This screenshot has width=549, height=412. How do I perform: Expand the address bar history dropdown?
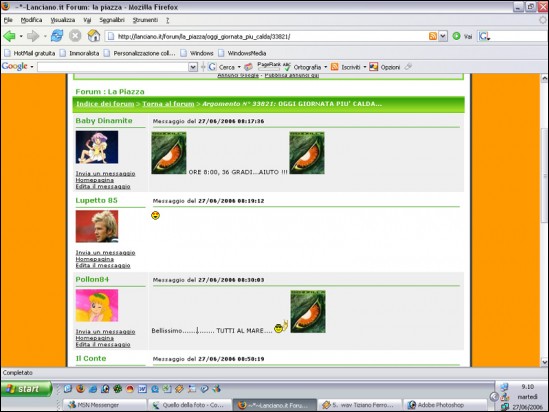point(443,36)
